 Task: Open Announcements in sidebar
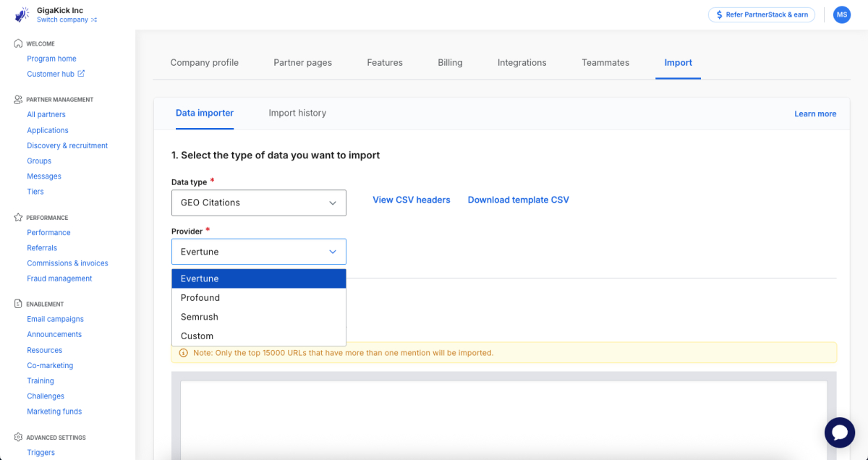tap(54, 334)
